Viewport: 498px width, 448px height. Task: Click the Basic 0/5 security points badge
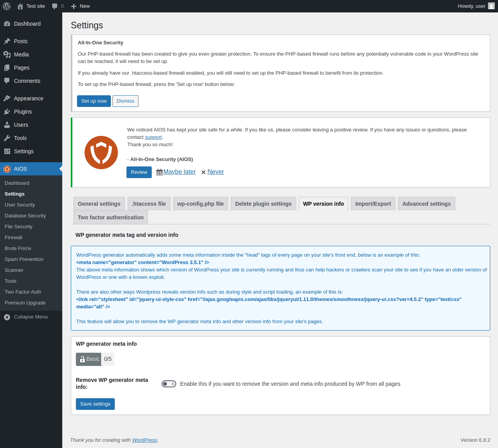pos(95,359)
